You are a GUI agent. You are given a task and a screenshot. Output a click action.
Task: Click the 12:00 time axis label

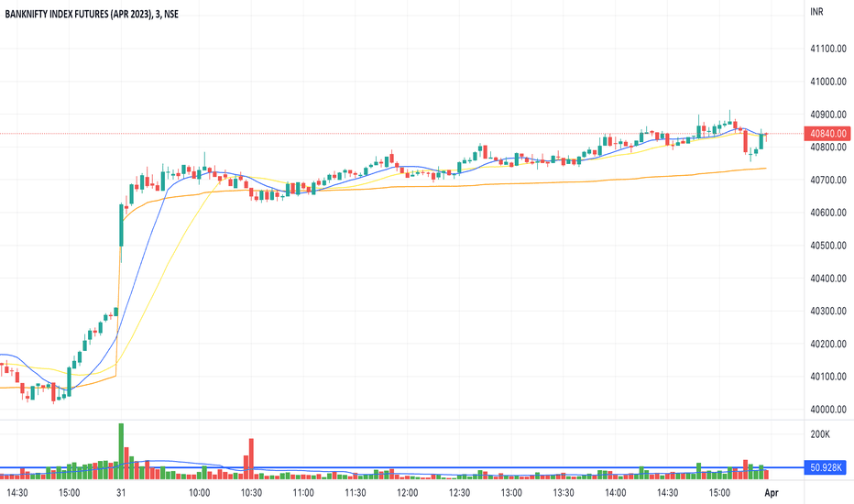click(x=408, y=493)
